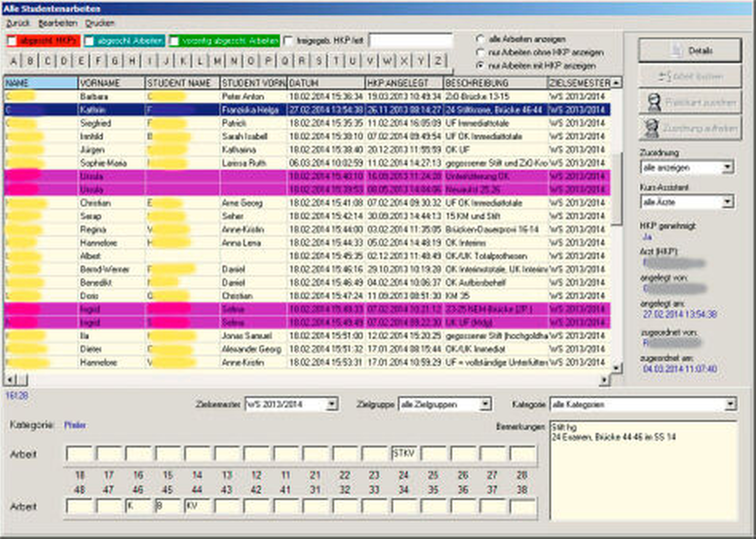Image resolution: width=756 pixels, height=539 pixels.
Task: Click the lower Arbeit field containing B for tooth 45
Action: (x=168, y=506)
